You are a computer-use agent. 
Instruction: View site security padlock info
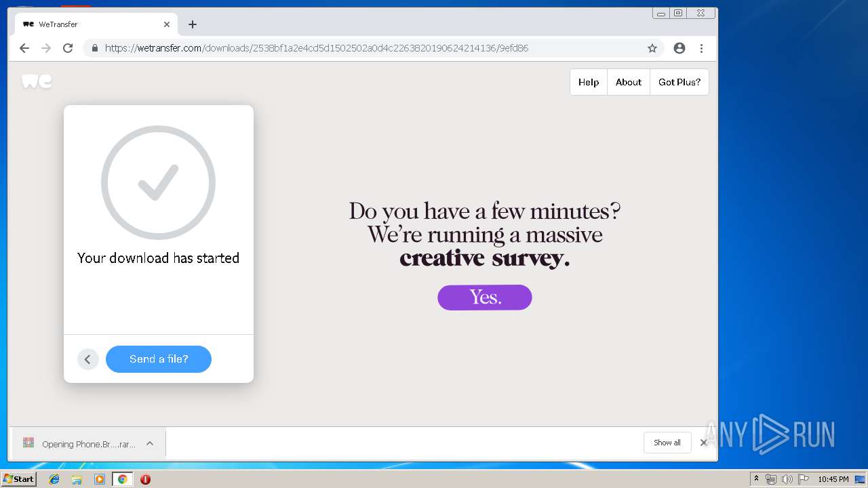coord(94,48)
